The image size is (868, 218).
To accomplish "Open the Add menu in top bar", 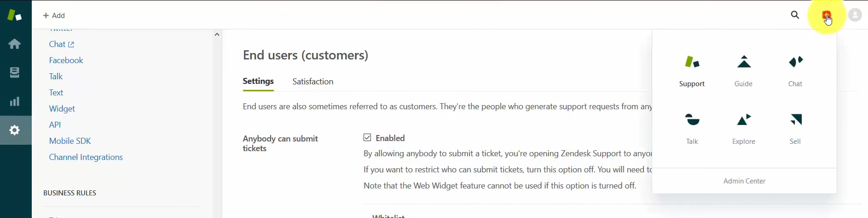I will pos(54,15).
